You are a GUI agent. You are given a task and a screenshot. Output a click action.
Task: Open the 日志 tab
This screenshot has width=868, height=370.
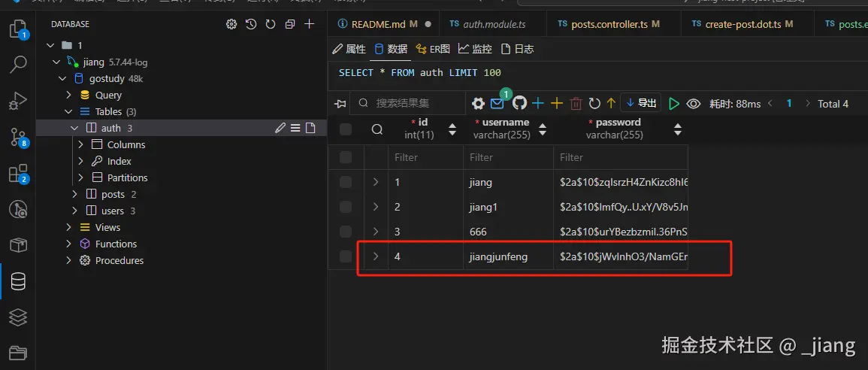(517, 50)
